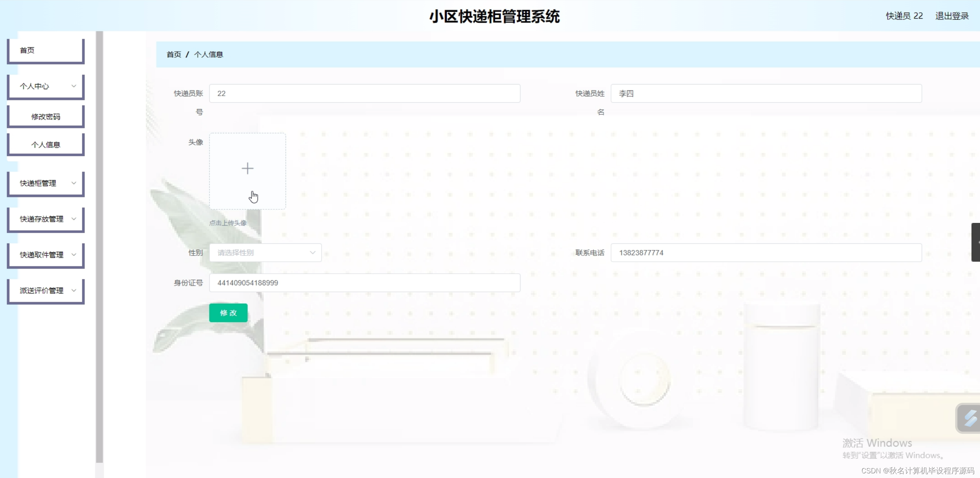This screenshot has height=478, width=980.
Task: Select the 修改密码 submenu item
Action: click(46, 117)
